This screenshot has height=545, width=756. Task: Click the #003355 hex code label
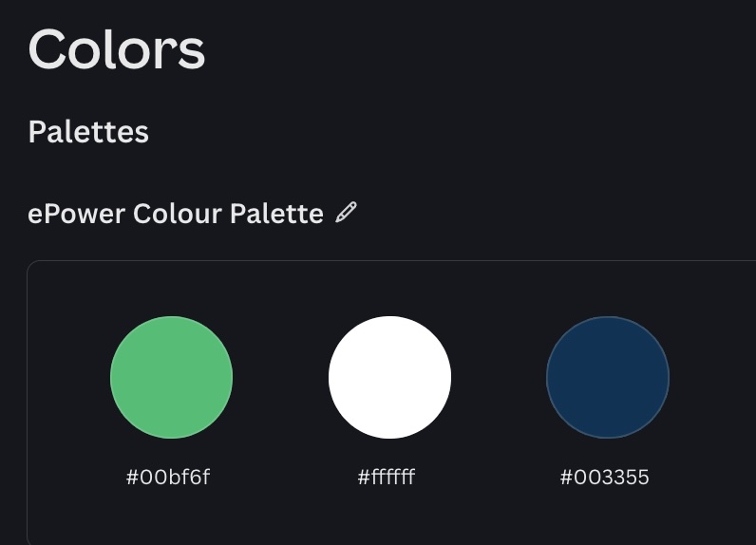coord(605,478)
